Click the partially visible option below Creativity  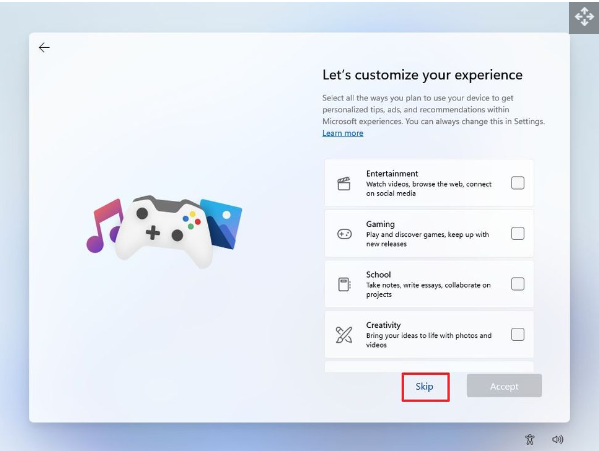[429, 367]
